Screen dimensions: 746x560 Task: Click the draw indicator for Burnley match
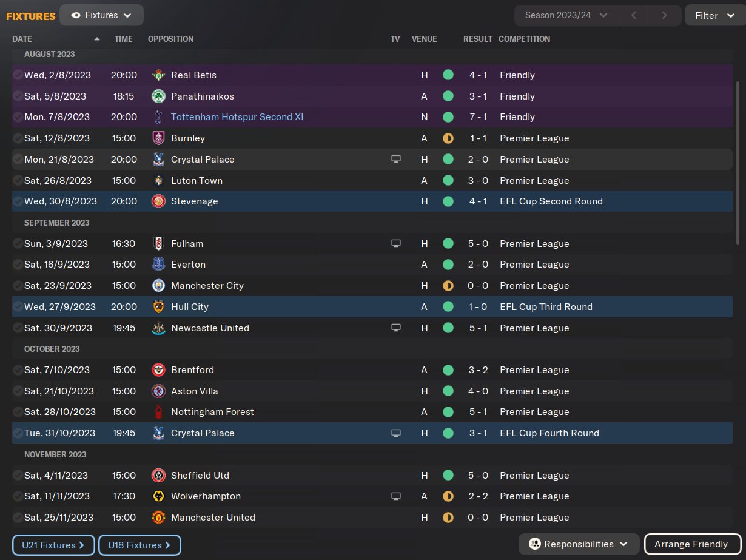[448, 138]
